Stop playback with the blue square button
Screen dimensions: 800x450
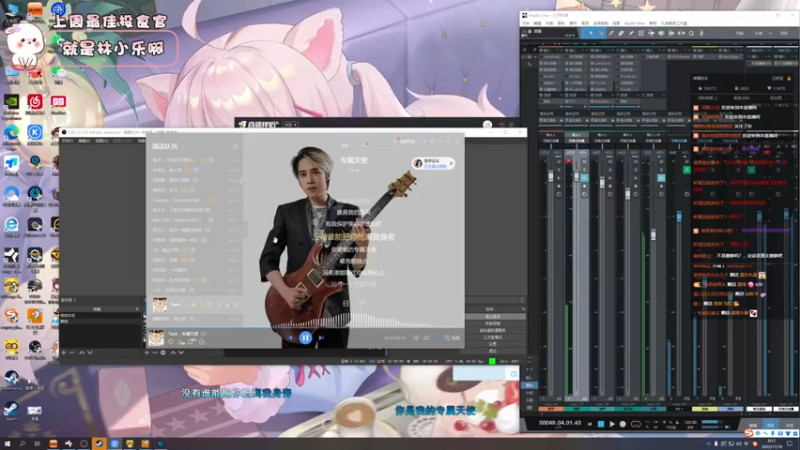pos(601,424)
